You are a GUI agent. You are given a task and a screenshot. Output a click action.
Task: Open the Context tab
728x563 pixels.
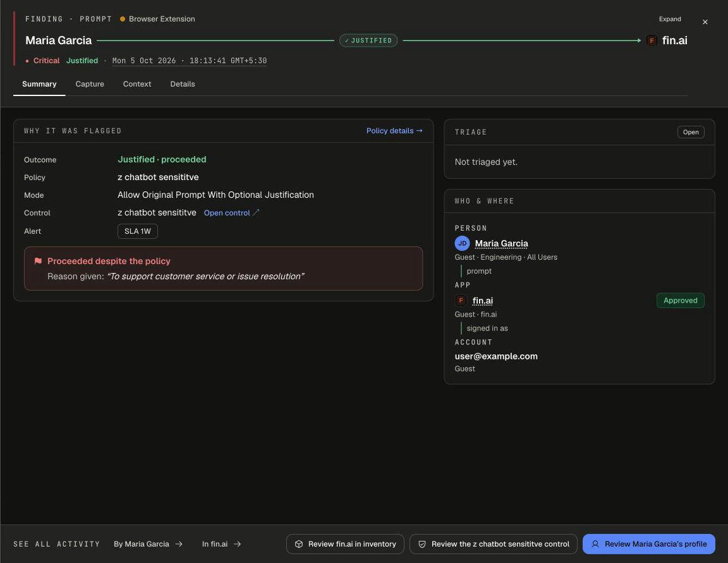pos(137,84)
